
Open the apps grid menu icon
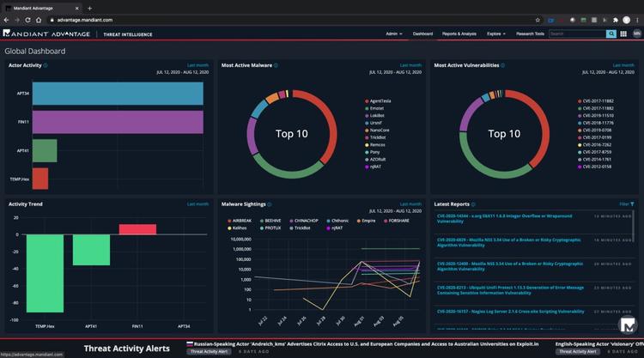click(x=623, y=34)
